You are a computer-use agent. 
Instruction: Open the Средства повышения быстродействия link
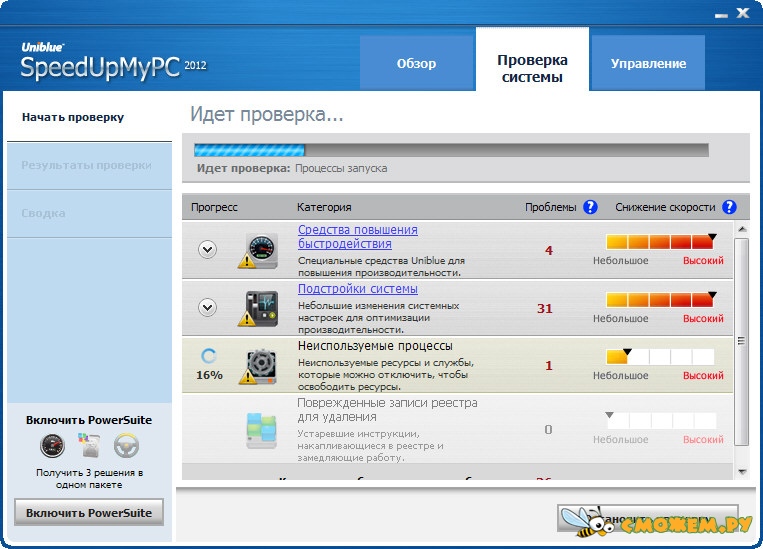pyautogui.click(x=358, y=237)
